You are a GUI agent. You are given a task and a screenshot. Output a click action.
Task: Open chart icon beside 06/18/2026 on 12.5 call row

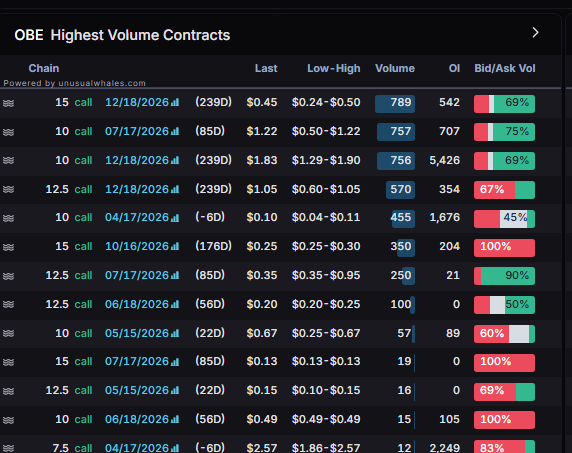coord(175,304)
